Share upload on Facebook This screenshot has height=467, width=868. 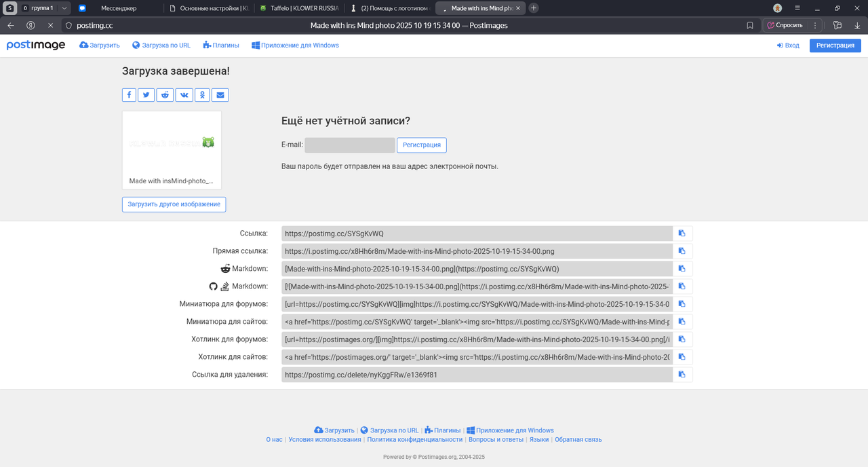tap(129, 95)
